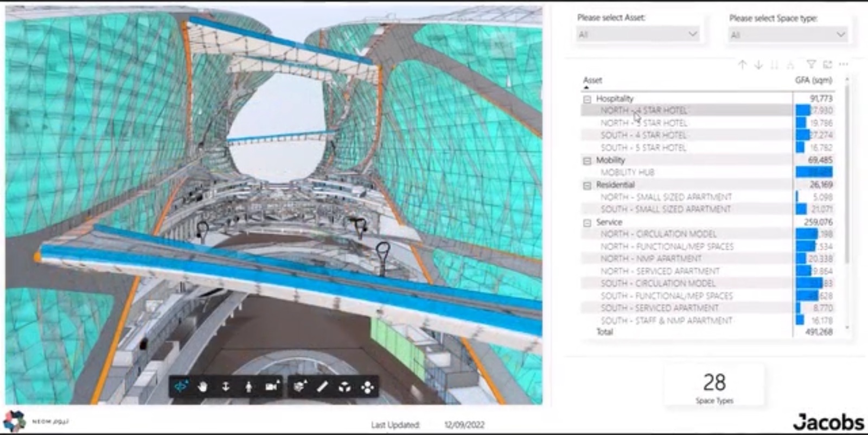Viewport: 868px width, 435px height.
Task: Open the Please select Space type dropdown
Action: coord(788,35)
